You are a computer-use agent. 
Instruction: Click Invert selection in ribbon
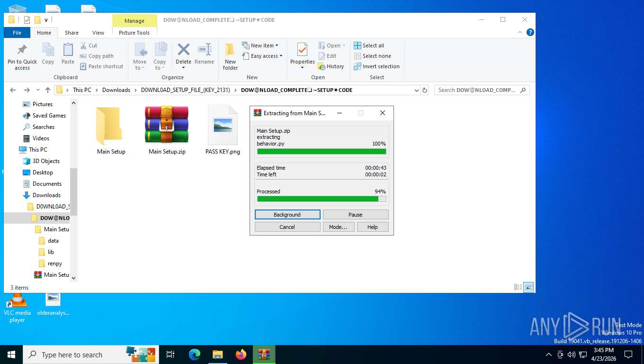(377, 66)
